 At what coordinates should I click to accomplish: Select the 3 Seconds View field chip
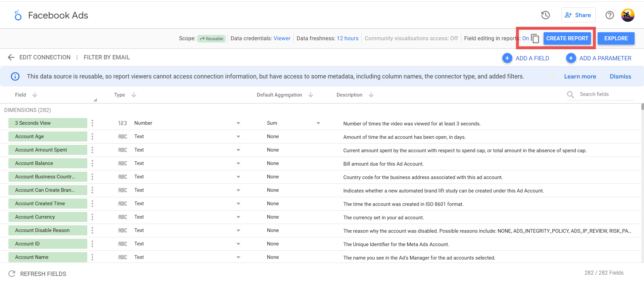(x=48, y=123)
